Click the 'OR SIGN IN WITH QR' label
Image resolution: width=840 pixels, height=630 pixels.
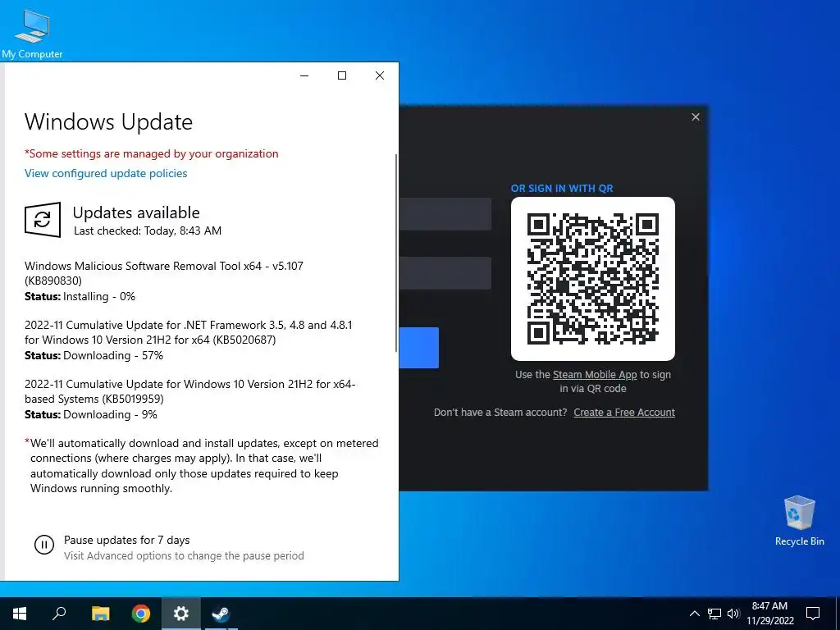point(562,189)
